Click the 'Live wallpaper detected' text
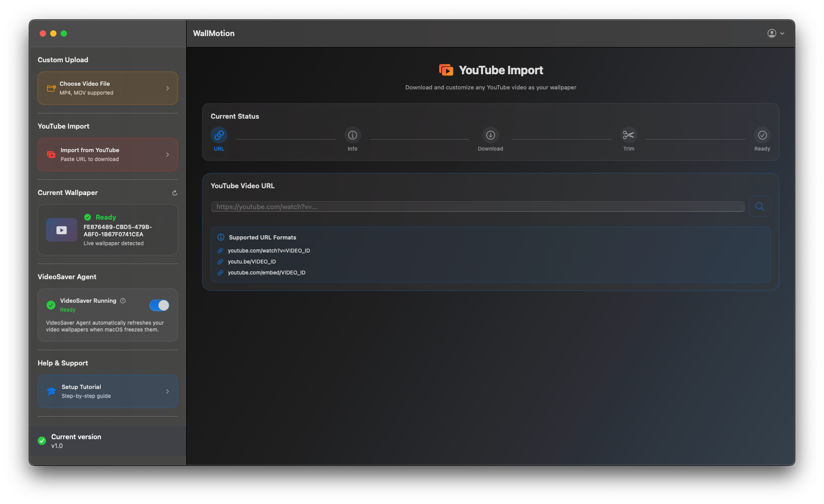Image resolution: width=824 pixels, height=504 pixels. pos(113,244)
